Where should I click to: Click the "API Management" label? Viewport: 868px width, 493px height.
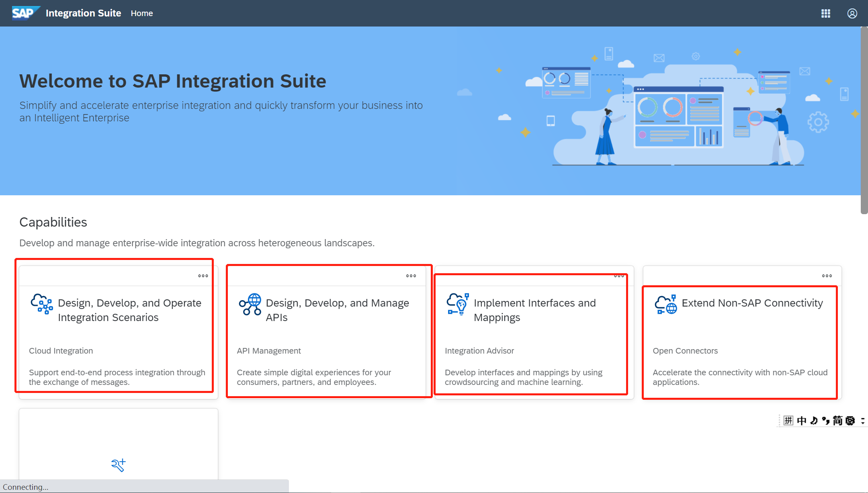(269, 351)
